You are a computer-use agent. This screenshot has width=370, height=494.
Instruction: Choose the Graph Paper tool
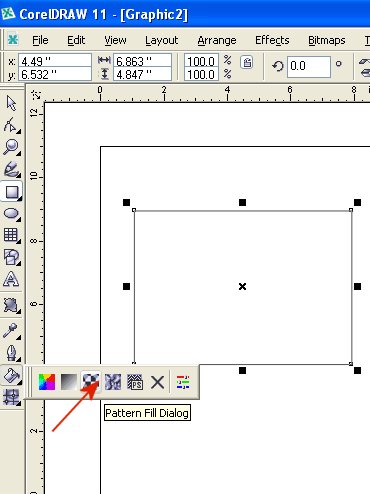(x=11, y=235)
